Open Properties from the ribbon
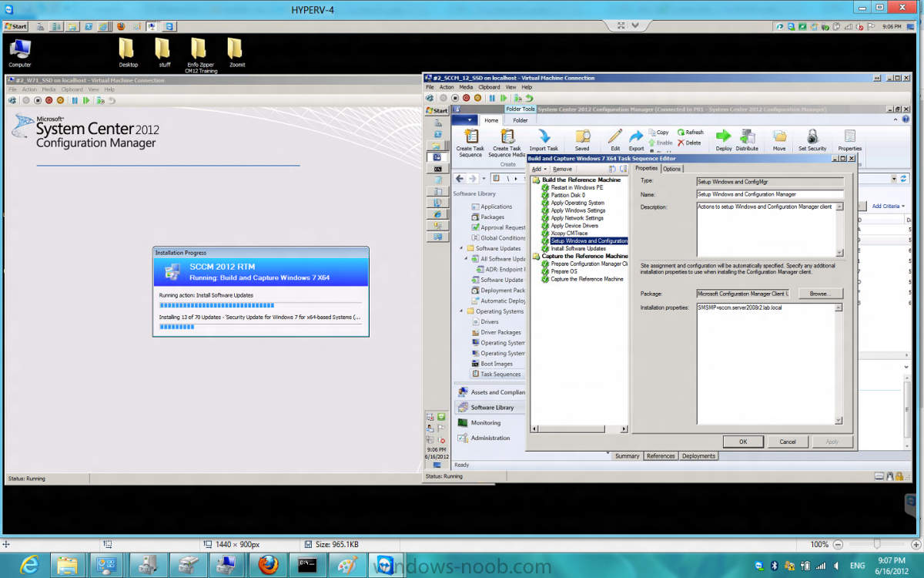This screenshot has width=924, height=578. pos(849,140)
